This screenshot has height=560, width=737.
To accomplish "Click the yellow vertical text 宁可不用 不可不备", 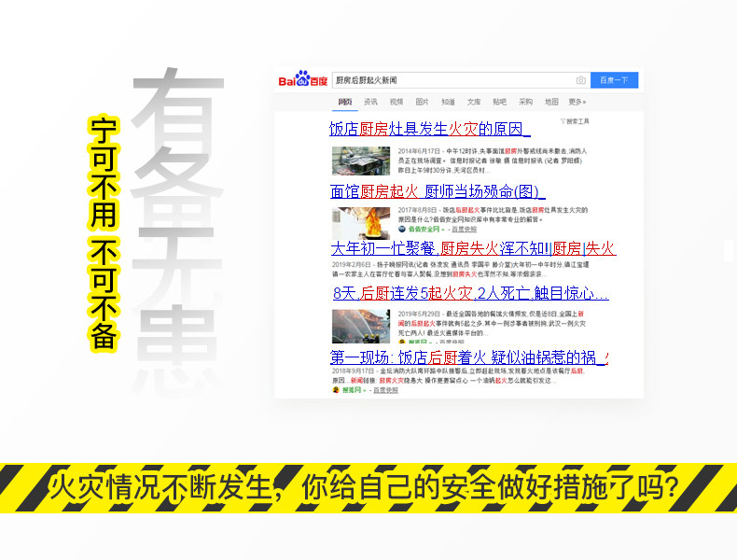I will 104,232.
